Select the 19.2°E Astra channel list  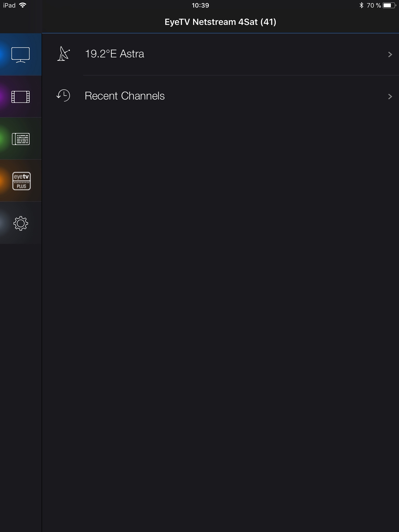[x=220, y=54]
